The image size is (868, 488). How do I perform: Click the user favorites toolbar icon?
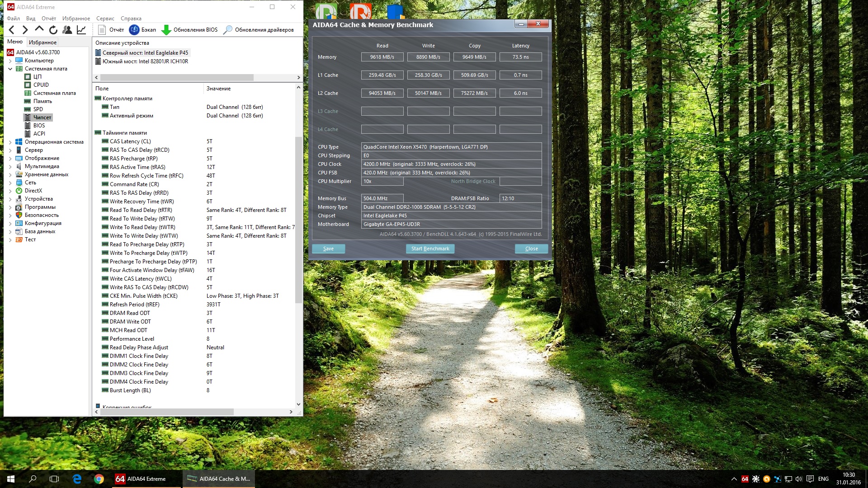pos(67,30)
